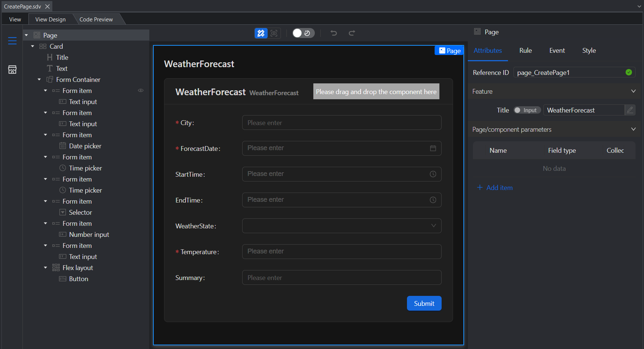
Task: Open the Event tab
Action: (557, 51)
